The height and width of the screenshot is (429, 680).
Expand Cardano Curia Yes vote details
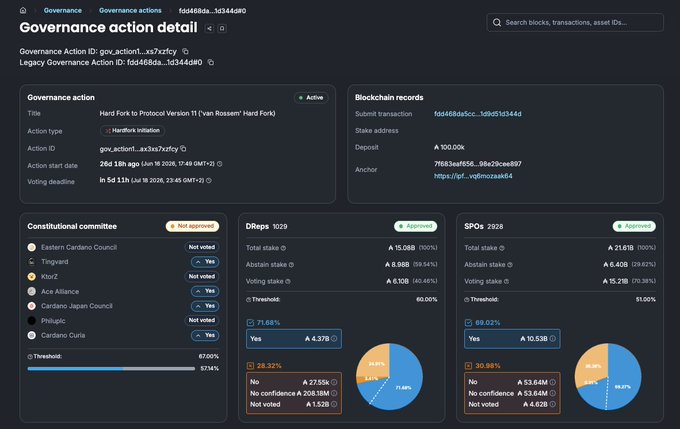205,335
